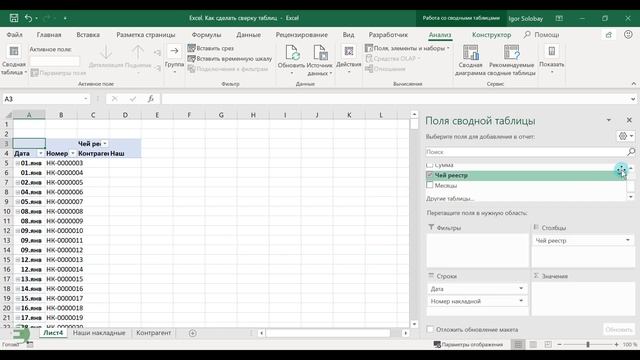Open the ribbon display options icon
This screenshot has height=360, width=640.
click(559, 18)
